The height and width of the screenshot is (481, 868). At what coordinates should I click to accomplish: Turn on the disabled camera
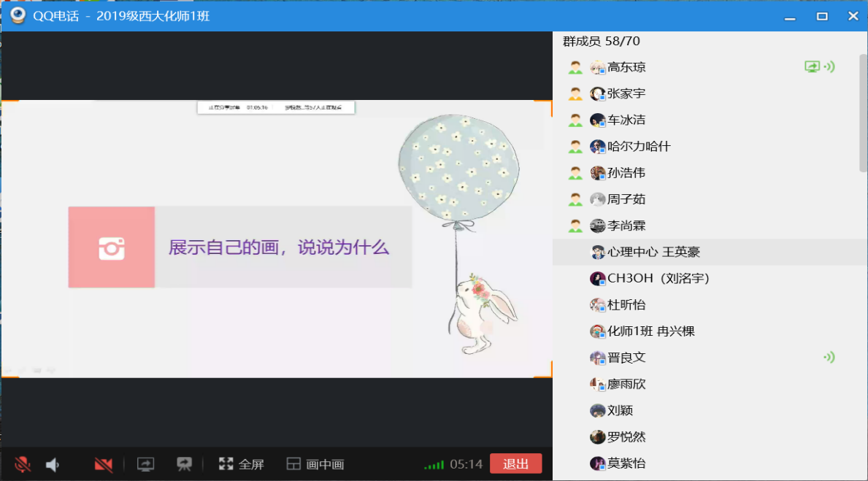click(x=104, y=464)
